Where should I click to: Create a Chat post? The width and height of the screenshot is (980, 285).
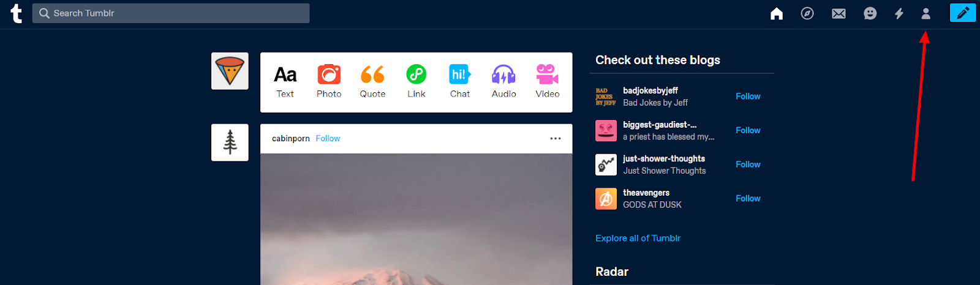[x=460, y=82]
